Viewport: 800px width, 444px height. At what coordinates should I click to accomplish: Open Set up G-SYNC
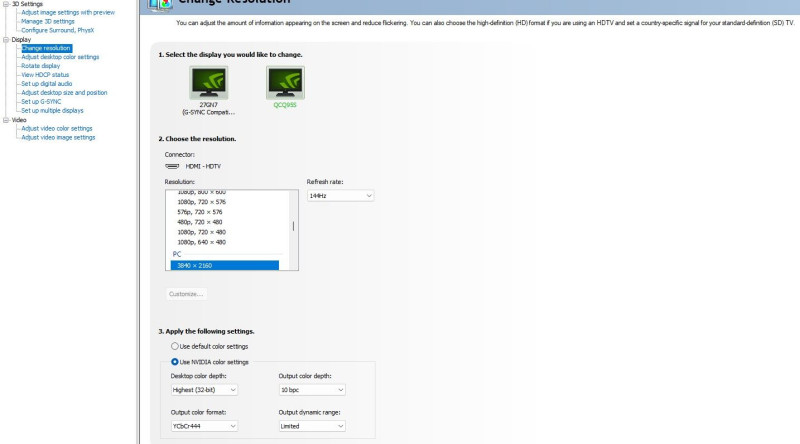(x=41, y=102)
